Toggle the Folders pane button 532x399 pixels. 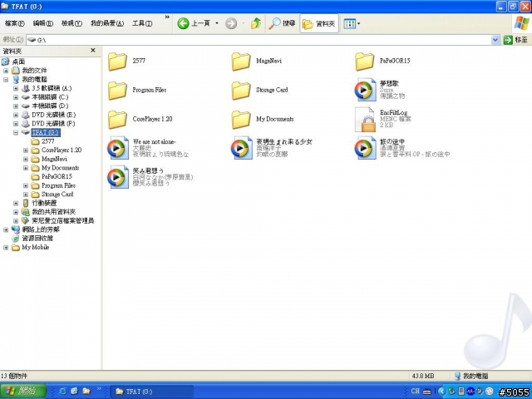(x=319, y=23)
